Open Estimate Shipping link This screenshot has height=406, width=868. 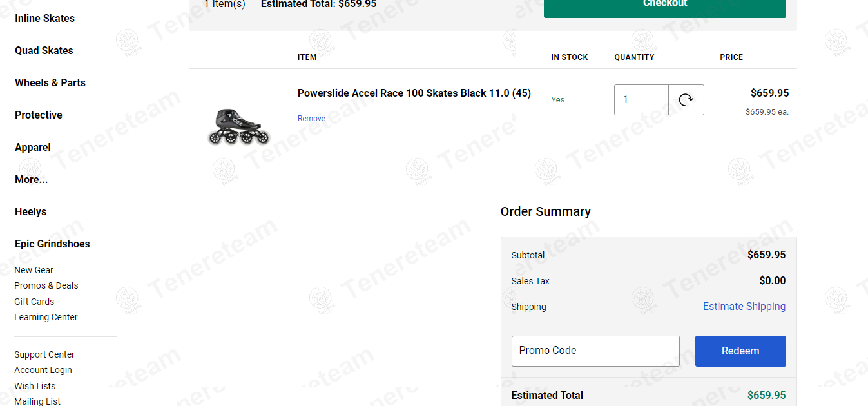click(x=744, y=307)
